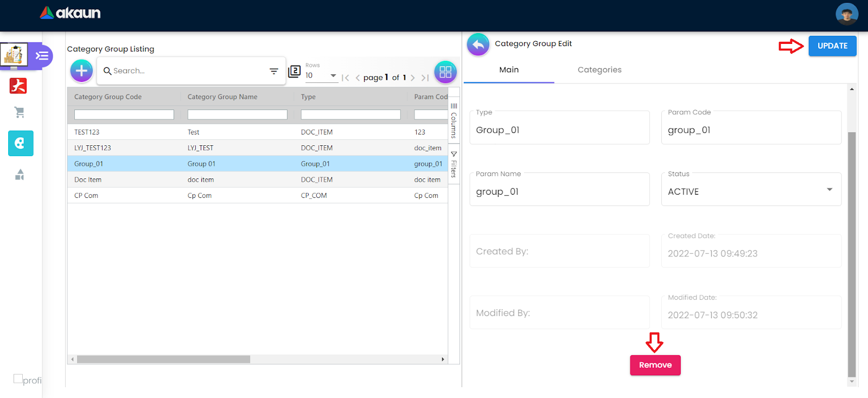The image size is (868, 398).
Task: Click the red Remove button
Action: pos(655,365)
